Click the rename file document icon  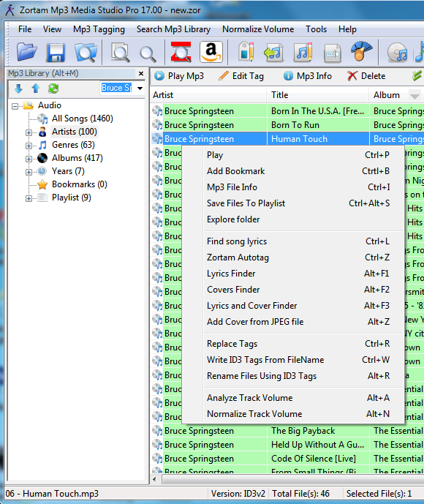click(333, 53)
